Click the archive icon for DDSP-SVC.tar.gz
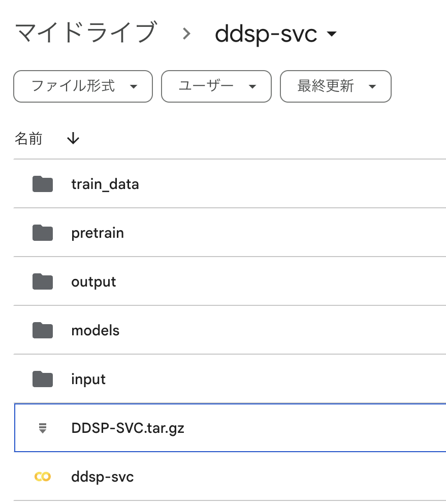The image size is (446, 504). click(x=42, y=428)
